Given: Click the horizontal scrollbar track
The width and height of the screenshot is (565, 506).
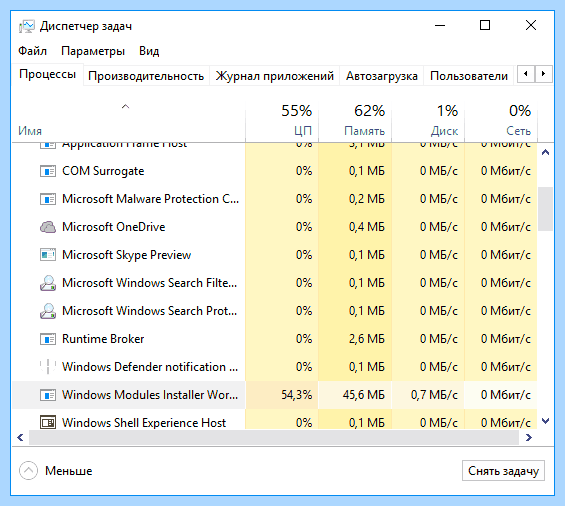Looking at the screenshot, I should 274,438.
